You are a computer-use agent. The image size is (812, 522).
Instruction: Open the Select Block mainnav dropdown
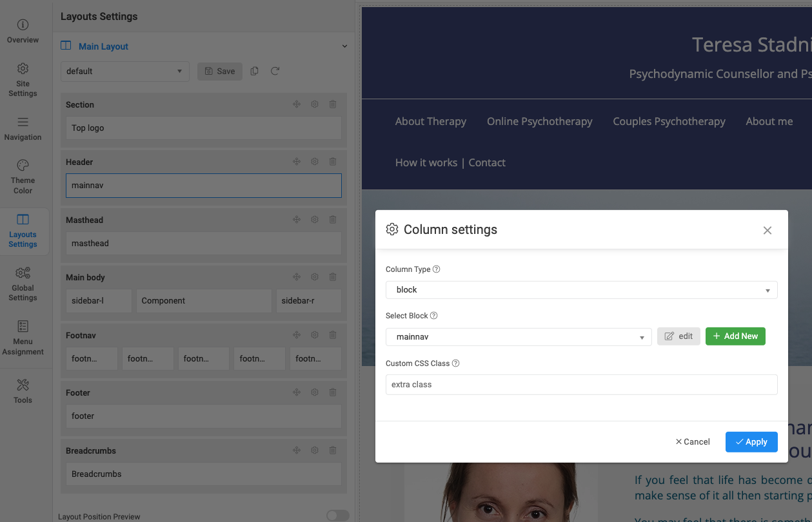[519, 336]
